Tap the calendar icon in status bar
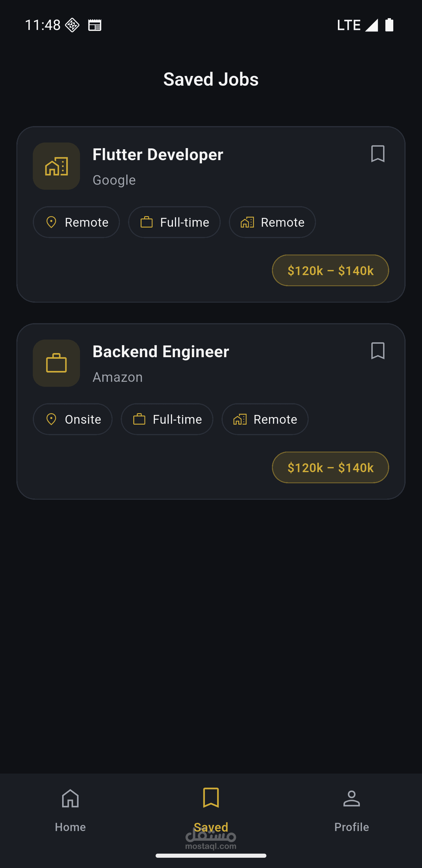The image size is (422, 868). 95,25
